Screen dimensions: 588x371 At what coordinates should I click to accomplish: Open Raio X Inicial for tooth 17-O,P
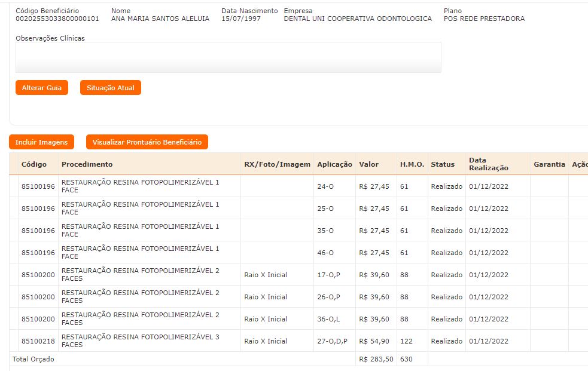(x=266, y=275)
